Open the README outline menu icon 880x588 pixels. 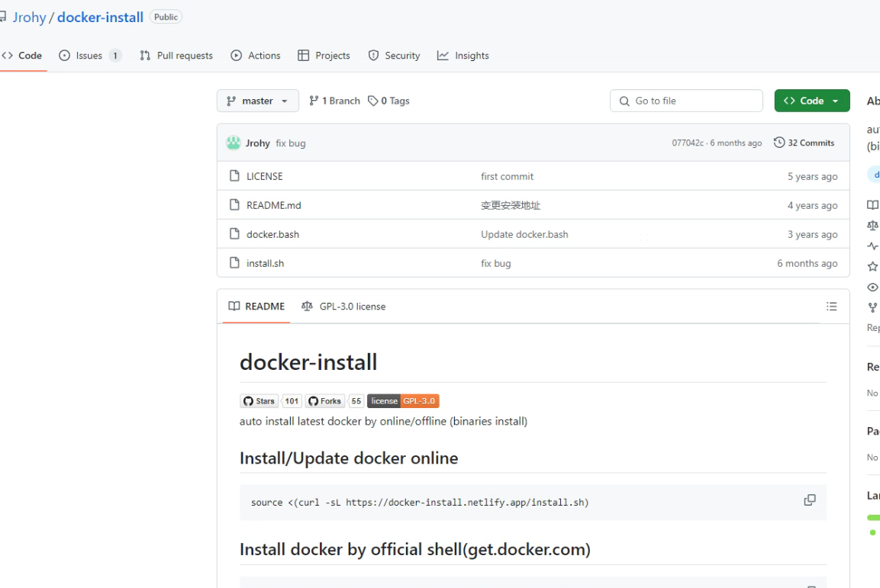point(832,307)
